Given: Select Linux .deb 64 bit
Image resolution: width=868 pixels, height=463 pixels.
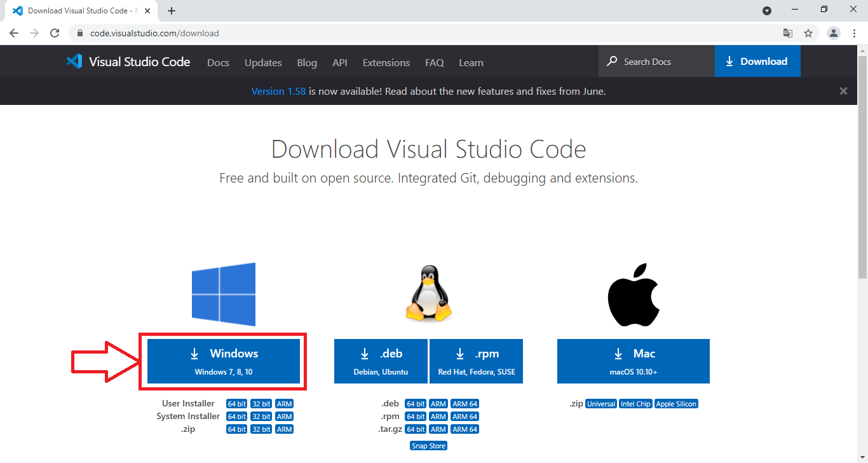Looking at the screenshot, I should click(x=416, y=404).
